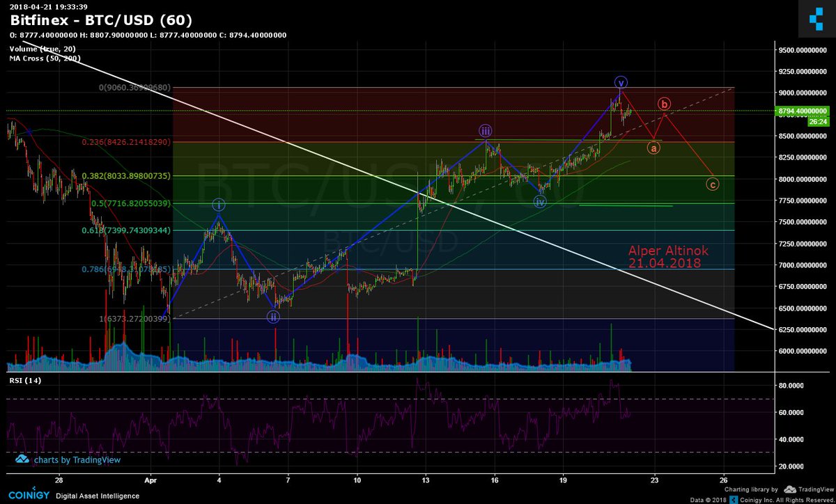Select the 1(6373.27200399) Fibonacci level label
This screenshot has width=836, height=504.
coord(133,319)
